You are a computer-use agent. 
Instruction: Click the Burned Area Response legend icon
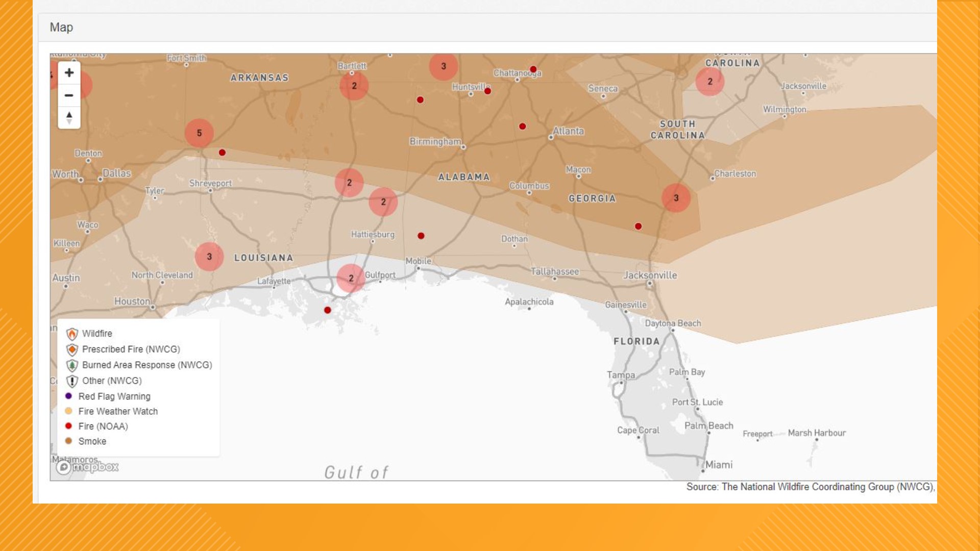coord(72,365)
